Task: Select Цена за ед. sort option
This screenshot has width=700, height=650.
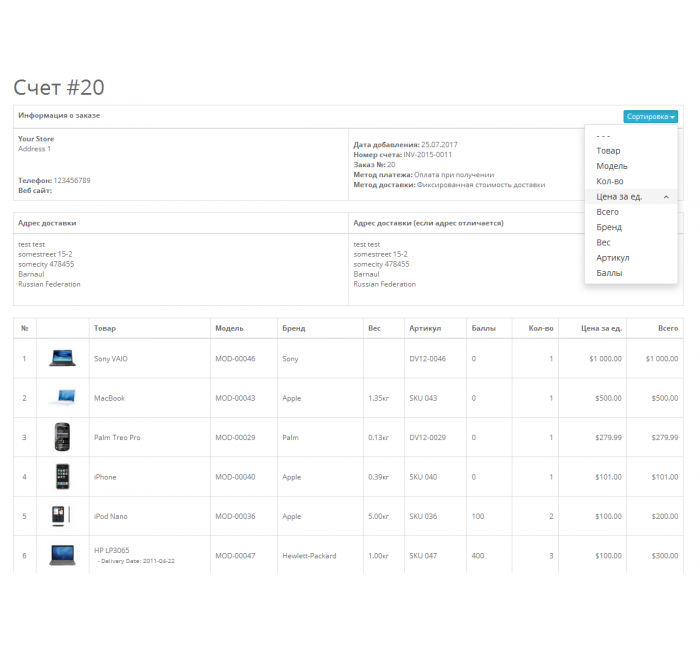Action: [x=631, y=196]
